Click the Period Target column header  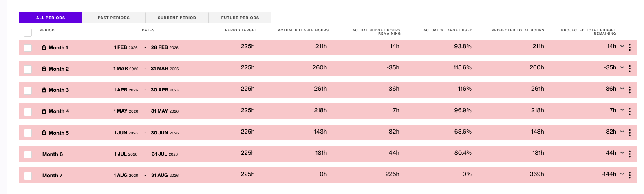[x=241, y=30]
